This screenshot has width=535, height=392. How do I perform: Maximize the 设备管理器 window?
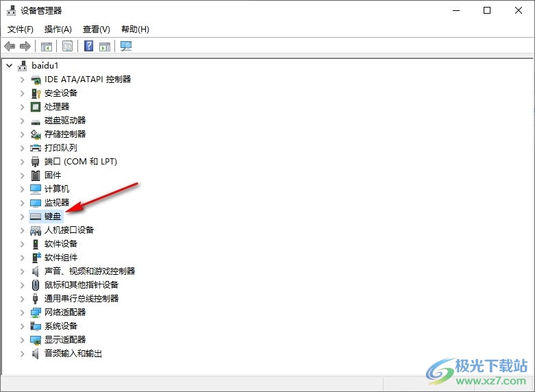pos(487,10)
